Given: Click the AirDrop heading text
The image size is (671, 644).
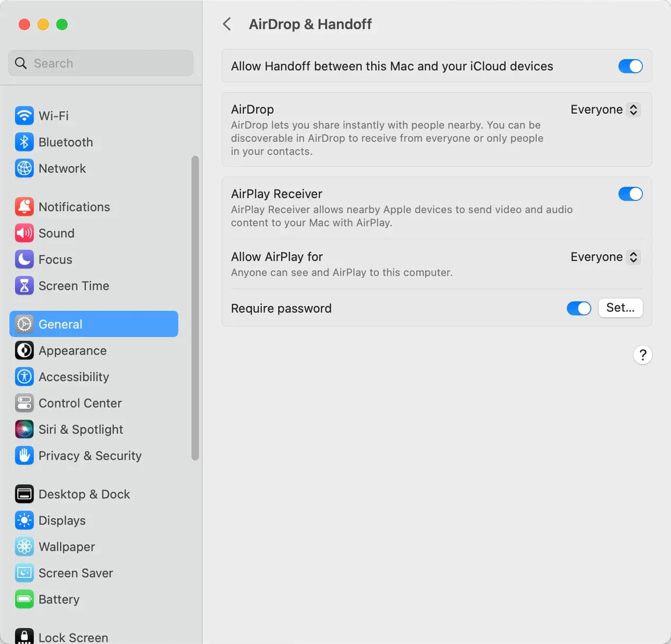Looking at the screenshot, I should [253, 110].
